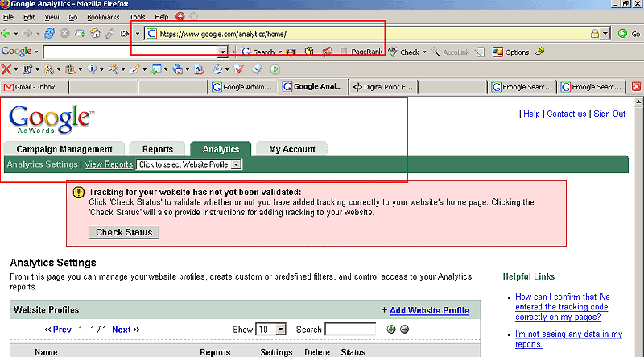This screenshot has width=644, height=357.
Task: Expand the Google Toolbar search box dropdown
Action: (x=223, y=52)
